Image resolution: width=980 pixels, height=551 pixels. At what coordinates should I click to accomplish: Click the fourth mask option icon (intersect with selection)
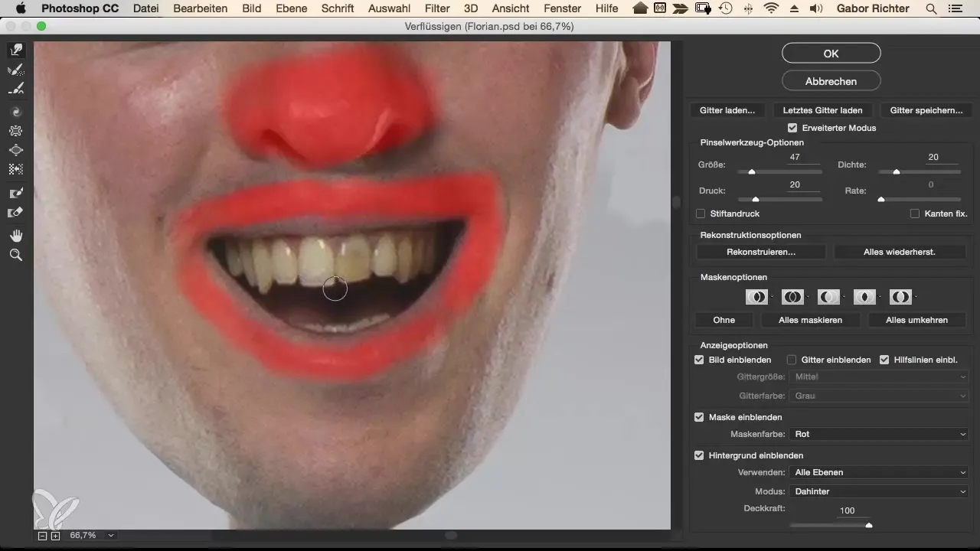[864, 296]
